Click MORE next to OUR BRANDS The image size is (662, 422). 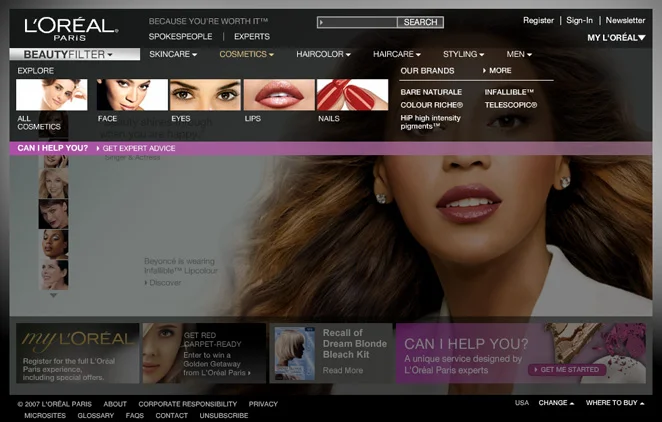pos(497,70)
